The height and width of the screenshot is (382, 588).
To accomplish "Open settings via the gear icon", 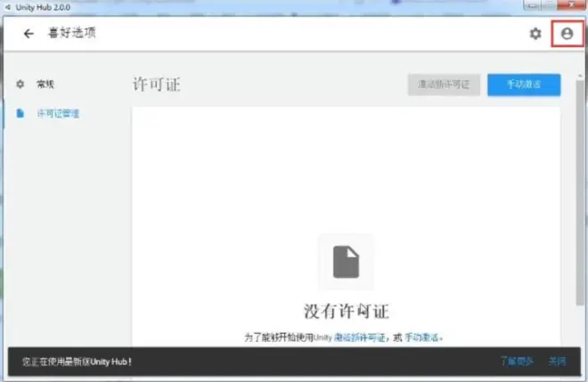I will coord(535,34).
